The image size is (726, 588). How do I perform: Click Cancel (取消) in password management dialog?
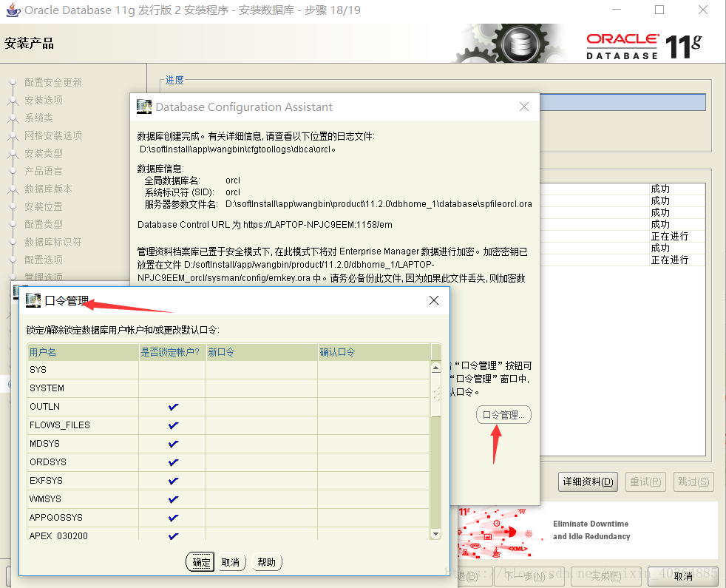tap(231, 562)
